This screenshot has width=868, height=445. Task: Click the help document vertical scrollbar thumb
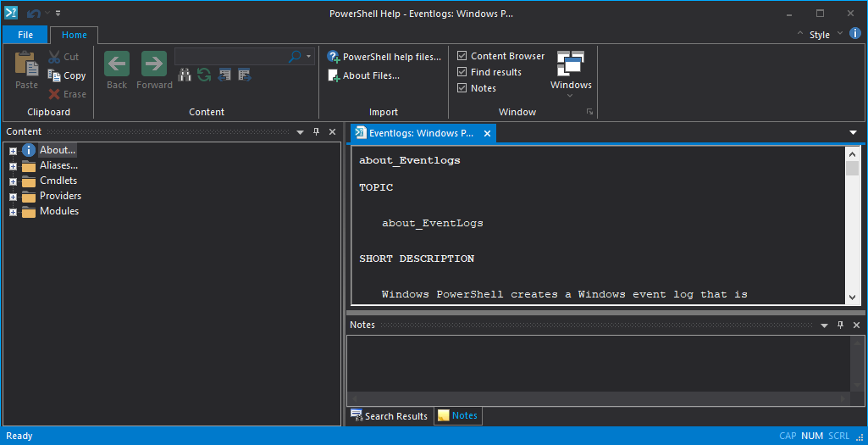(x=852, y=168)
